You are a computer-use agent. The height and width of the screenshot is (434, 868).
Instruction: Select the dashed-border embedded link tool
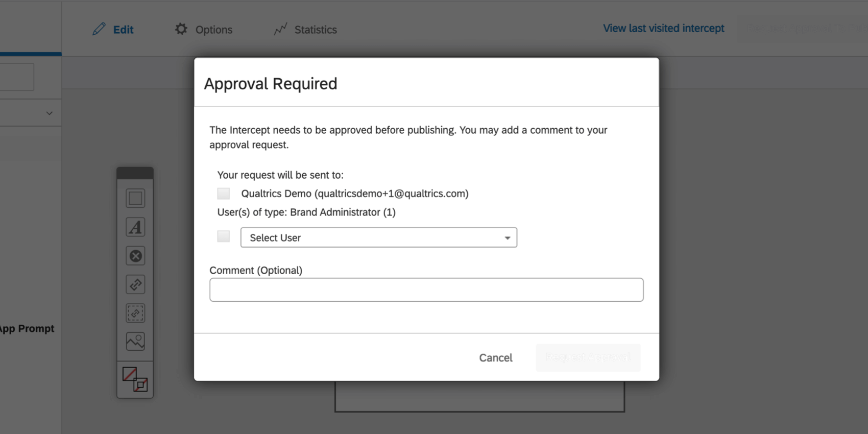tap(135, 313)
